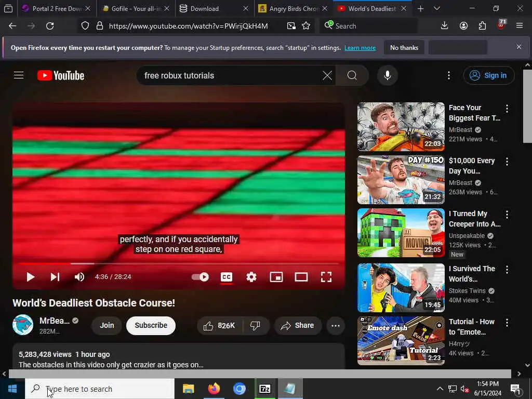532x399 pixels.
Task: Open a new browser tab
Action: (x=420, y=8)
